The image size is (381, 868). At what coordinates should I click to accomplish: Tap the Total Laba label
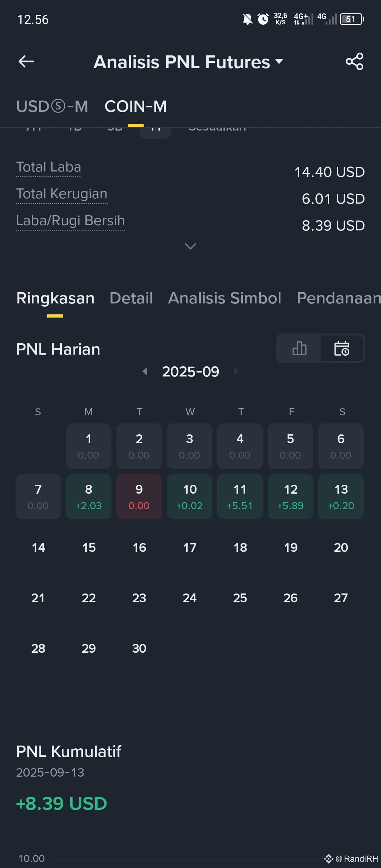pyautogui.click(x=49, y=167)
